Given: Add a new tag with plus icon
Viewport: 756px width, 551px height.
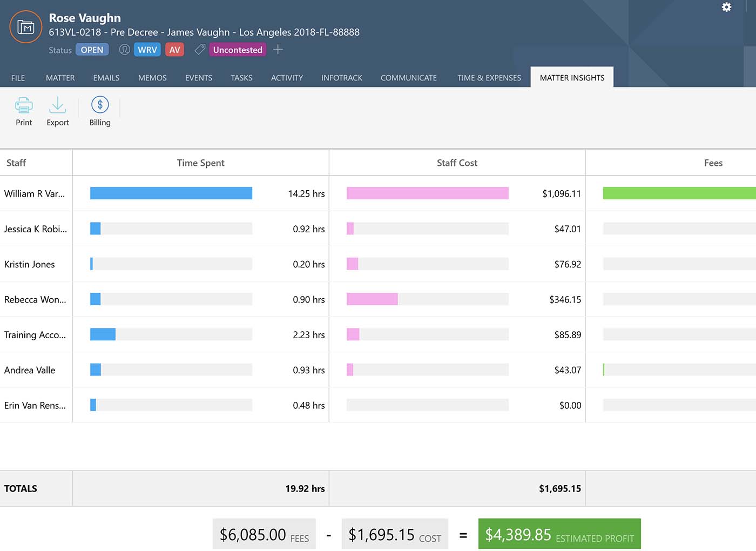Looking at the screenshot, I should click(x=278, y=50).
